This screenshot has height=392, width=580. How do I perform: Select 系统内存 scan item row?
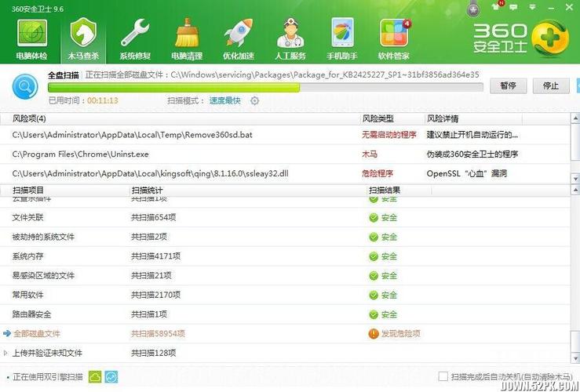(x=285, y=256)
